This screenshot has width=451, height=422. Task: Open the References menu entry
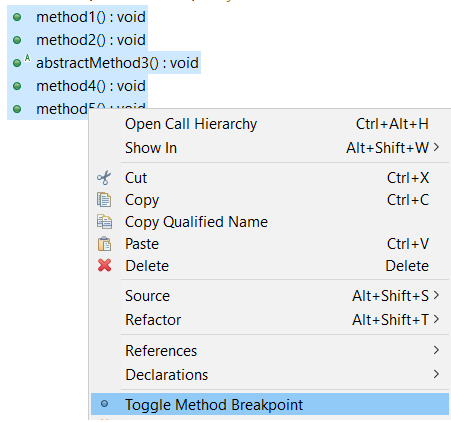click(x=270, y=350)
